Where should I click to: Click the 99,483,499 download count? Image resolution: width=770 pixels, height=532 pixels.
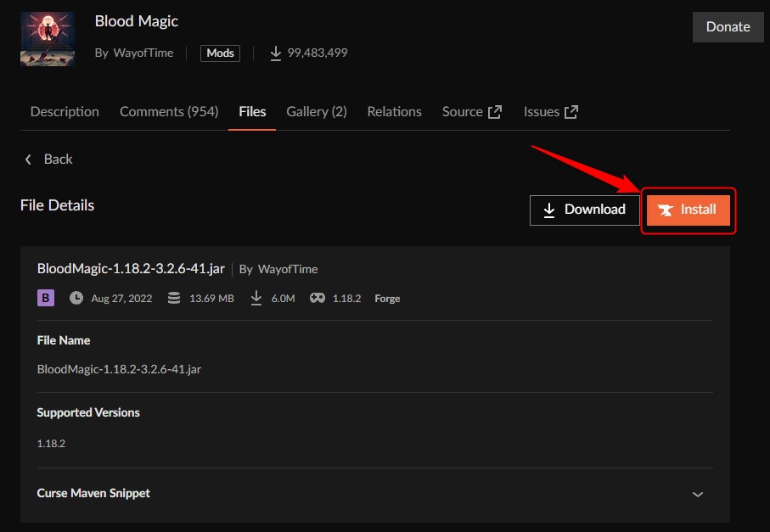318,53
